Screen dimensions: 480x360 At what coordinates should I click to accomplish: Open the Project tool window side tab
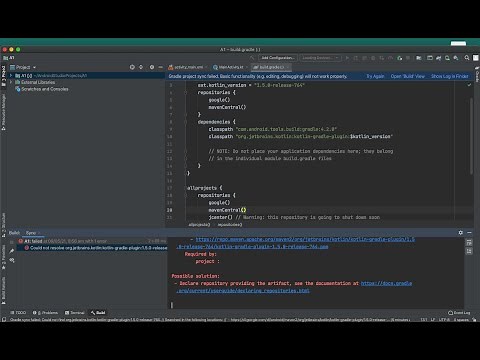click(x=3, y=76)
